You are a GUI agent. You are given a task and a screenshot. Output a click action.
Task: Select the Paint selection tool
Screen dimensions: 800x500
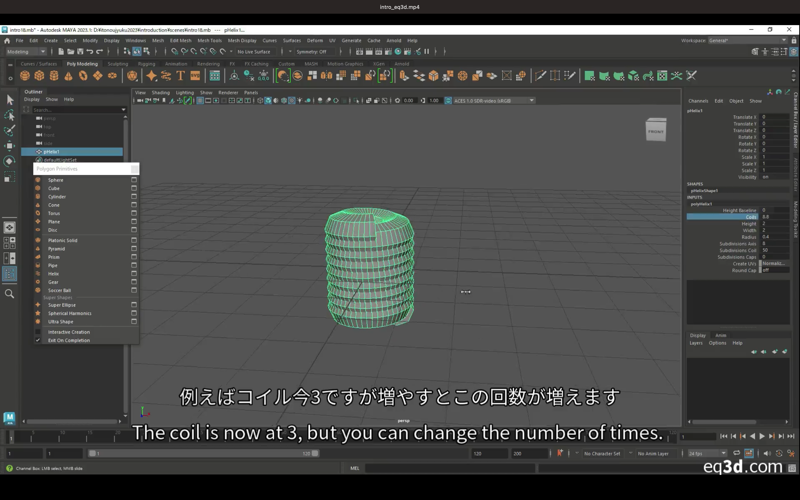click(x=10, y=131)
